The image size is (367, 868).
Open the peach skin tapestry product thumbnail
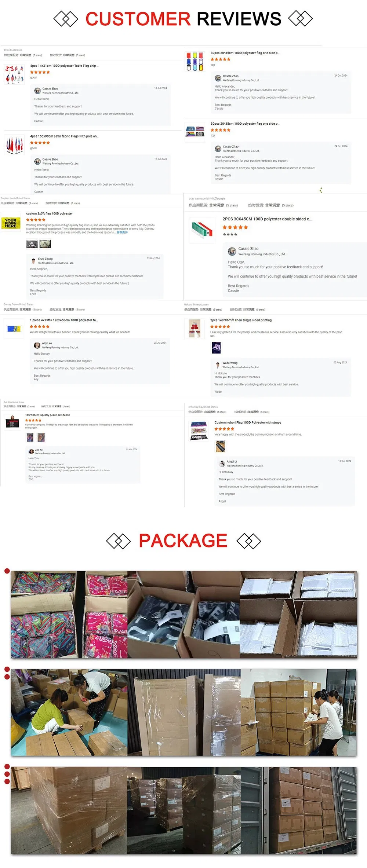coord(12,422)
